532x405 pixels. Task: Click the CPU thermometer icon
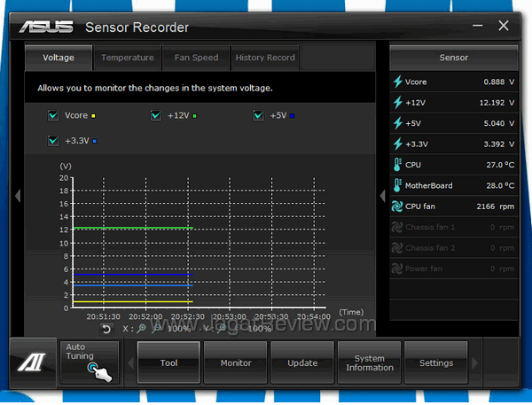[x=397, y=165]
